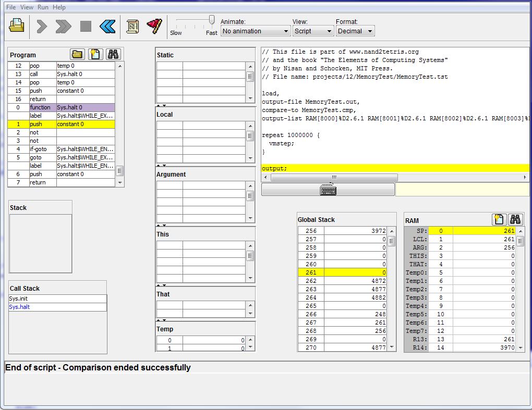Click the RAM panel clear icon

point(499,220)
